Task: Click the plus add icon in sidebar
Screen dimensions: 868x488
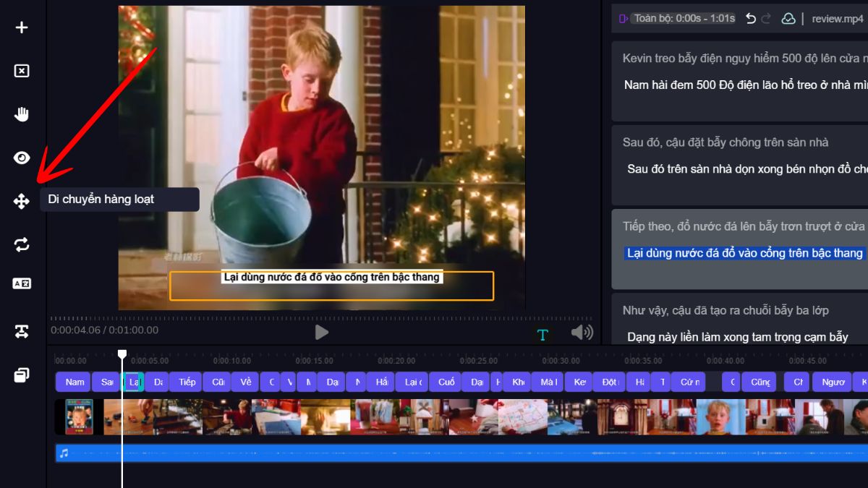Action: (22, 27)
